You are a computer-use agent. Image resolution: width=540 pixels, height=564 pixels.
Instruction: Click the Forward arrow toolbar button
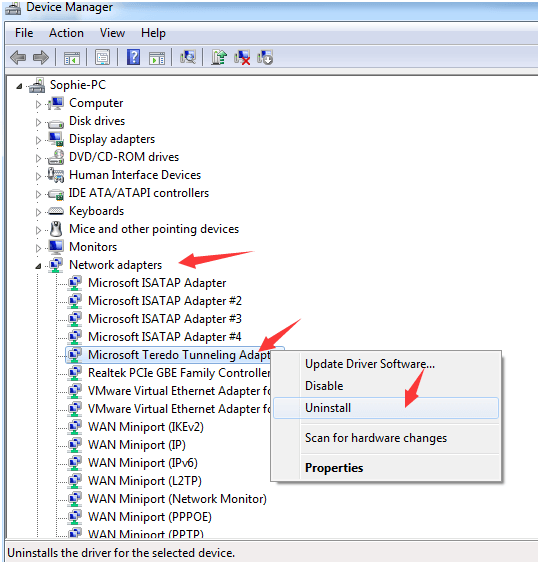[40, 58]
